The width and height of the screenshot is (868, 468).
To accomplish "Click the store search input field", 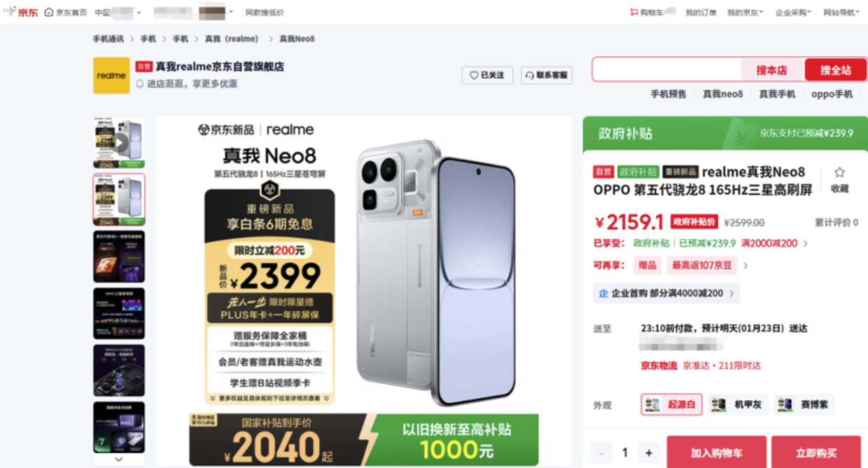I will (667, 69).
